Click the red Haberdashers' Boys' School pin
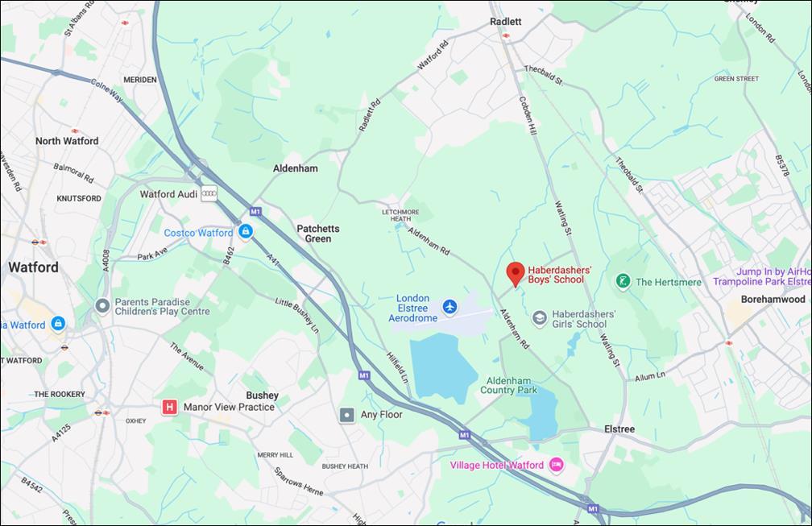This screenshot has width=812, height=526. [x=516, y=275]
